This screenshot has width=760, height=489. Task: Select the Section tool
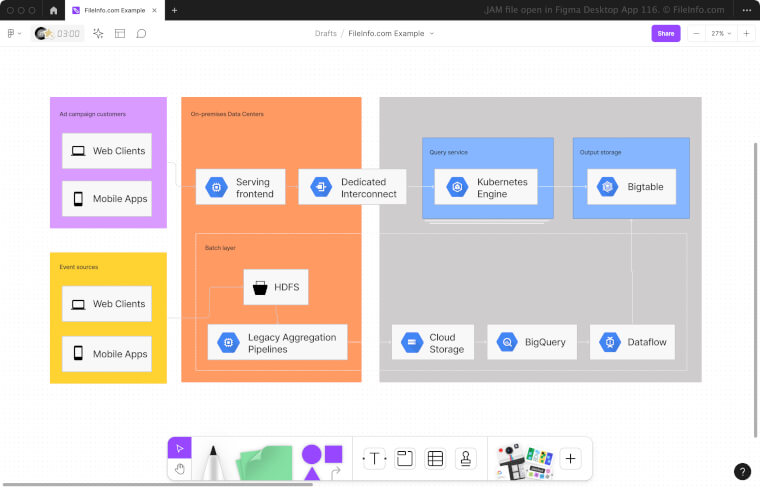tap(404, 459)
